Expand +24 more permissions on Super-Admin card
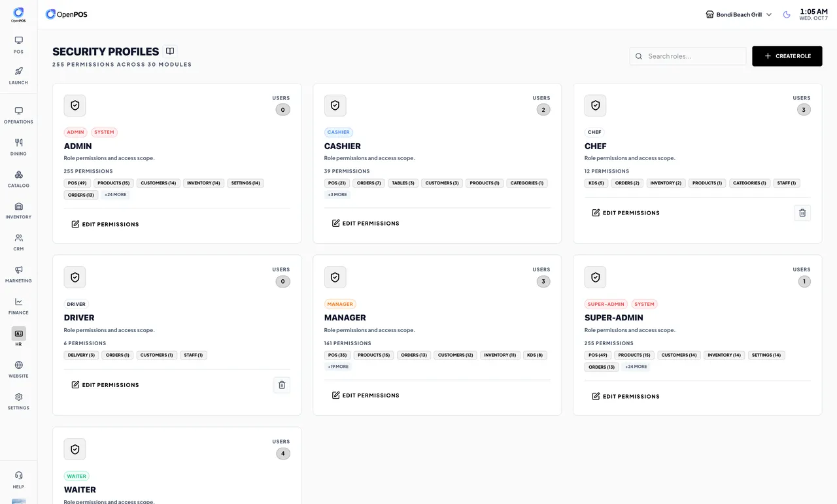 pos(636,367)
